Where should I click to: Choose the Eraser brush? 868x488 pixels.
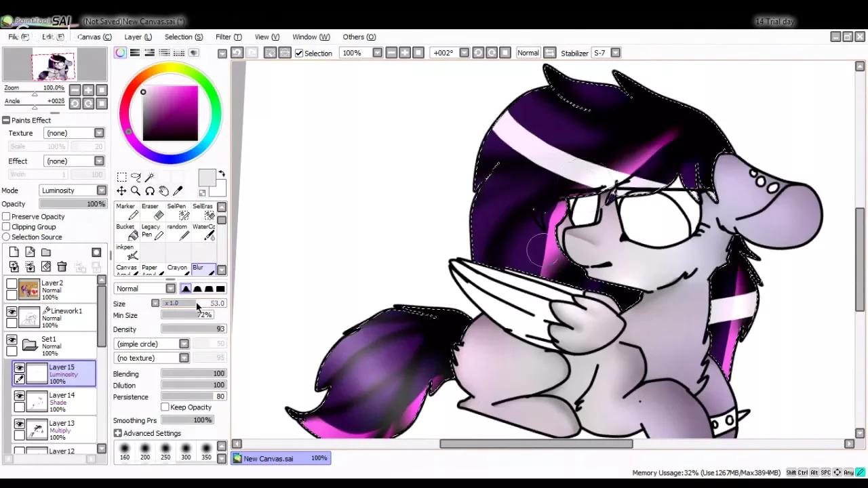tap(152, 211)
